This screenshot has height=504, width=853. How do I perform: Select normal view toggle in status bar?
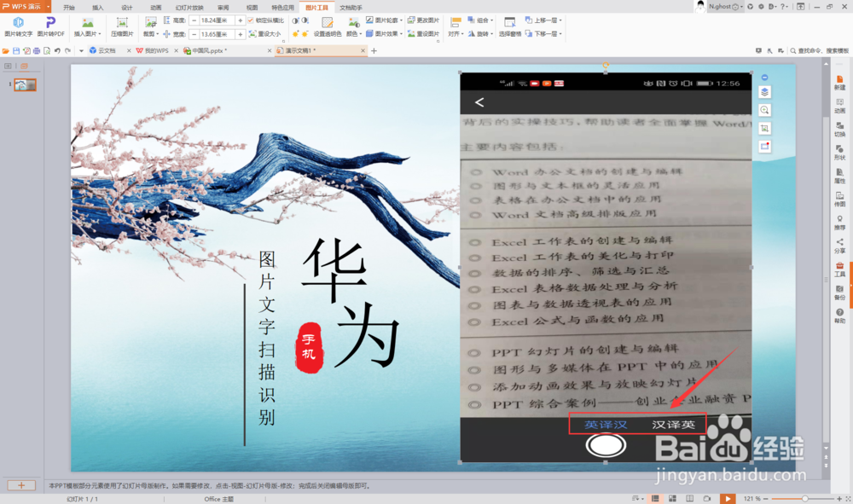point(655,499)
